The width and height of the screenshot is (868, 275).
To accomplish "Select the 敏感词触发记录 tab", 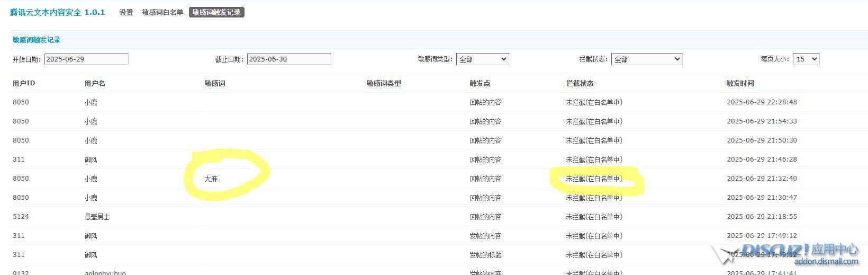I will (216, 12).
